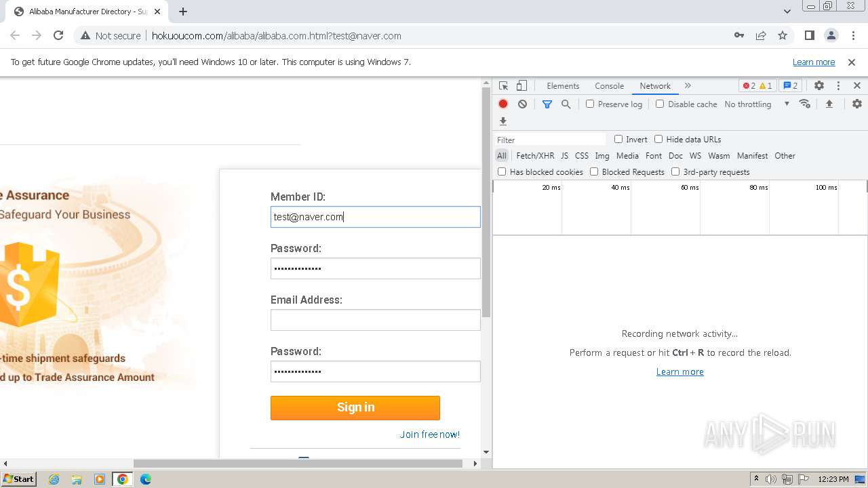Open the Chrome profile avatar
This screenshot has height=488, width=868.
click(x=831, y=35)
